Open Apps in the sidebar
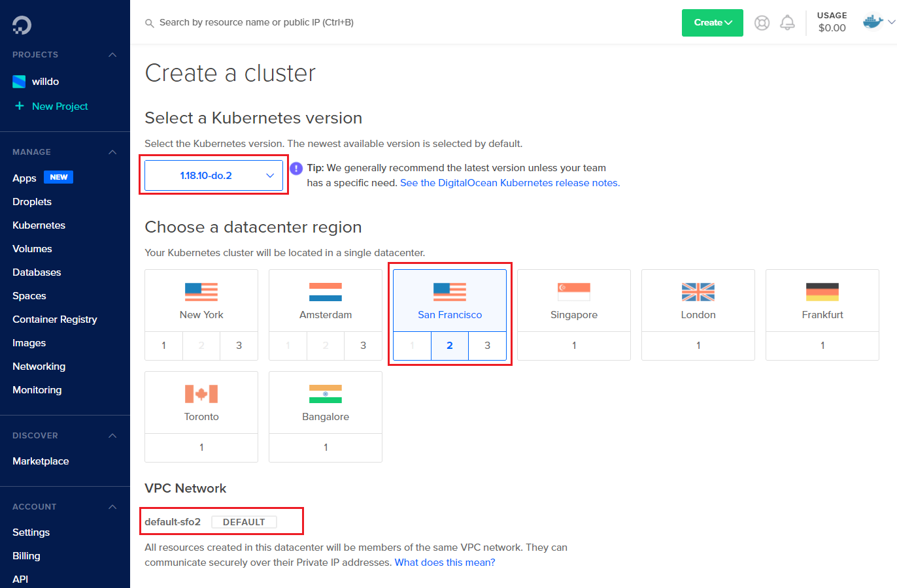Image resolution: width=897 pixels, height=588 pixels. [x=24, y=178]
